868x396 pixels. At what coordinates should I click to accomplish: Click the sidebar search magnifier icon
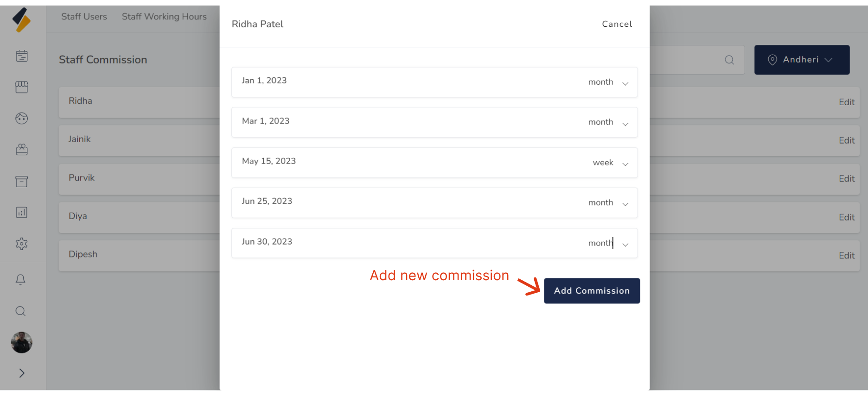(20, 311)
